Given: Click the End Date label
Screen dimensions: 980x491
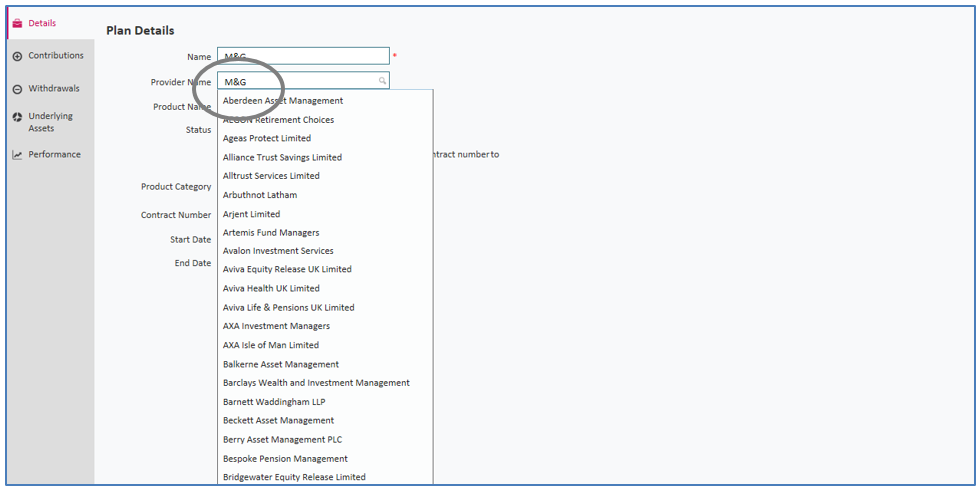Looking at the screenshot, I should point(193,263).
